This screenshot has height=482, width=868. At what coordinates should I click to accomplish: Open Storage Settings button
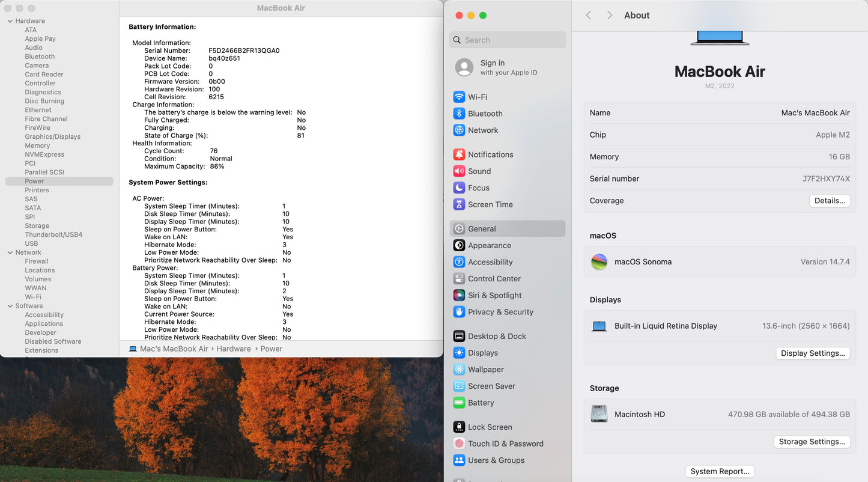[x=812, y=442]
